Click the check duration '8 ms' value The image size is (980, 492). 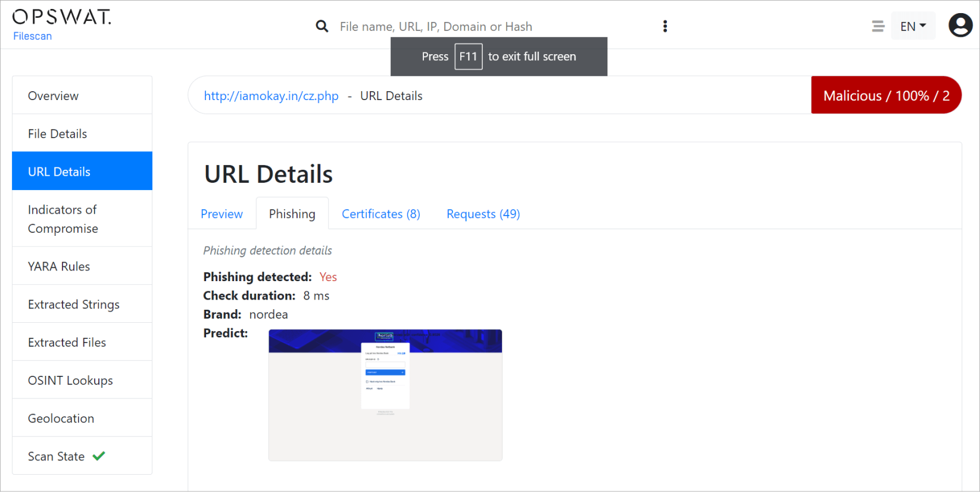(x=316, y=295)
